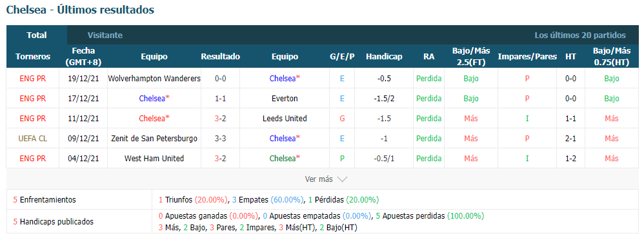
Task: Select the Total tab
Action: pyautogui.click(x=37, y=35)
